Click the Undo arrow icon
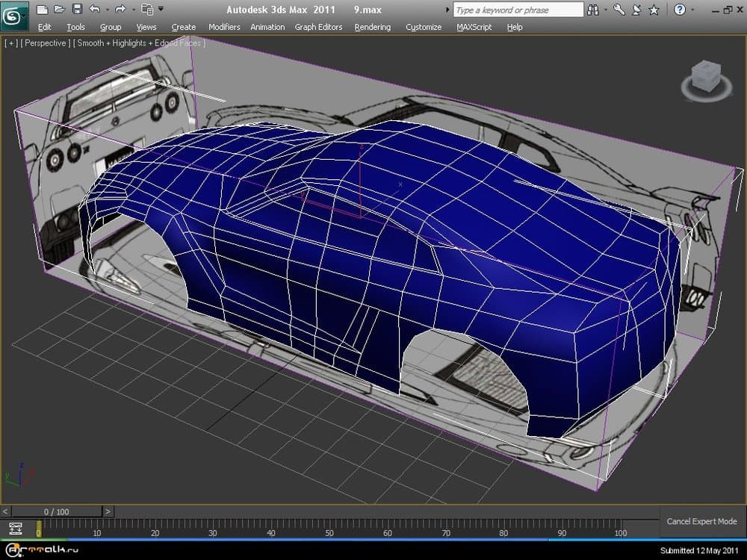Viewport: 747px width, 560px height. tap(94, 10)
